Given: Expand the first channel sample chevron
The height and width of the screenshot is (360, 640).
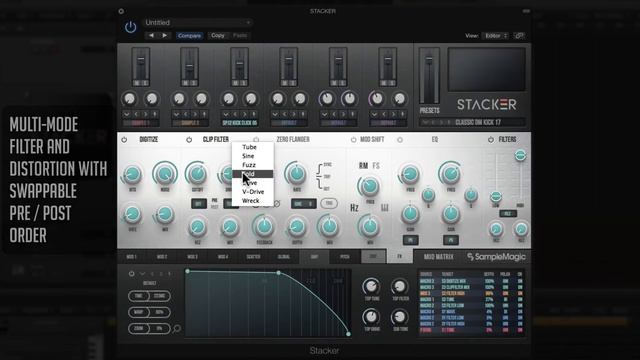Looking at the screenshot, I should click(x=127, y=114).
